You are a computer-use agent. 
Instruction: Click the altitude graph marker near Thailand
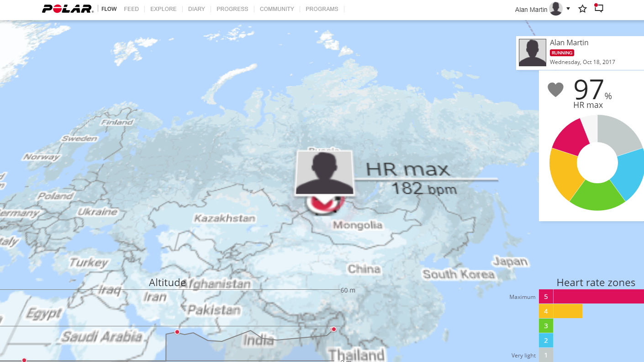(x=334, y=329)
